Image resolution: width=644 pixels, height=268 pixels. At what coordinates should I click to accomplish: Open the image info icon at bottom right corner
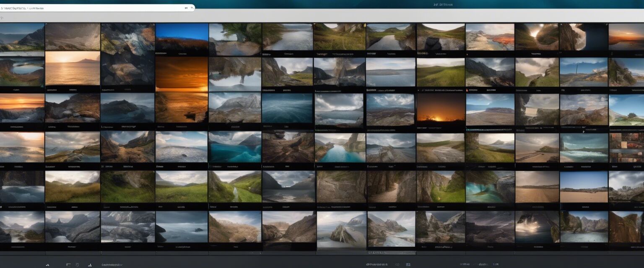(x=408, y=264)
